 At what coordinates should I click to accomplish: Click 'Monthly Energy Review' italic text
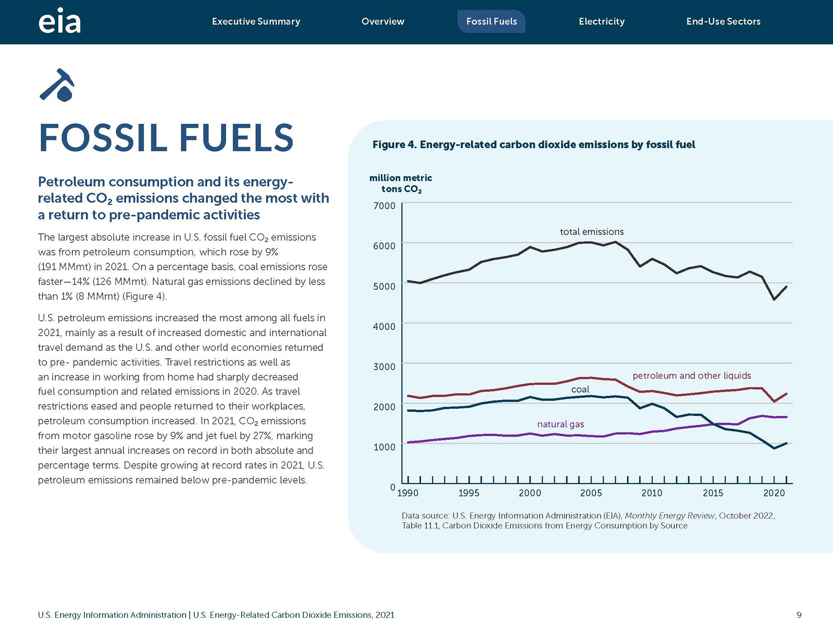click(x=669, y=516)
